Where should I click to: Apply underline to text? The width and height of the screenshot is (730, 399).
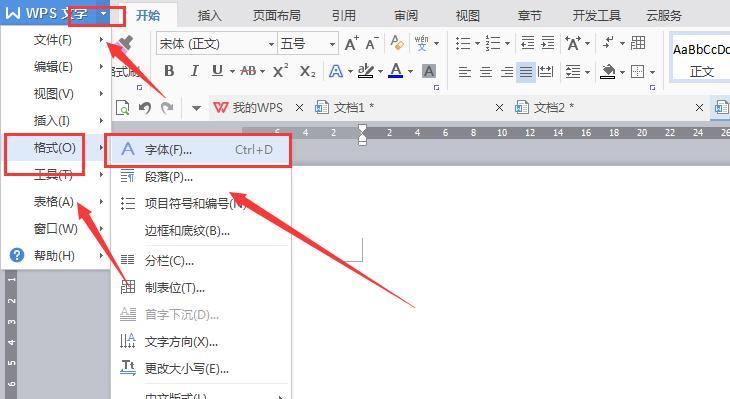tap(217, 71)
